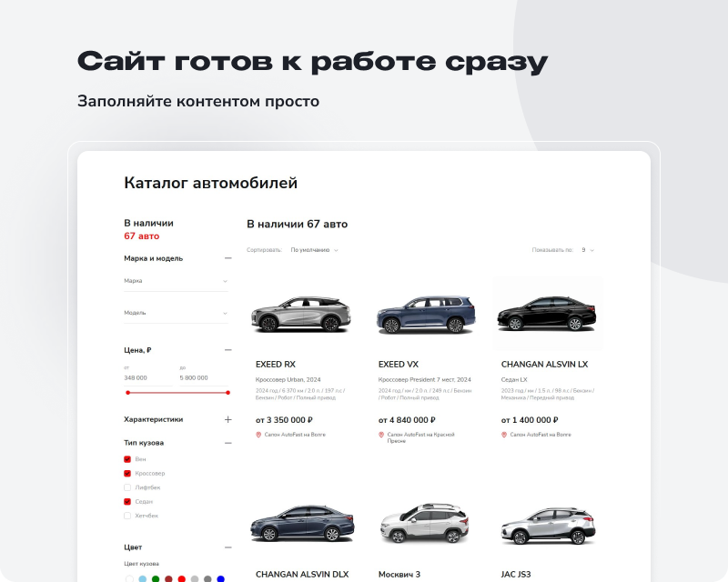The height and width of the screenshot is (582, 728).
Task: Click the location pin under CHANGAN ALSVIN LX
Action: tap(504, 435)
